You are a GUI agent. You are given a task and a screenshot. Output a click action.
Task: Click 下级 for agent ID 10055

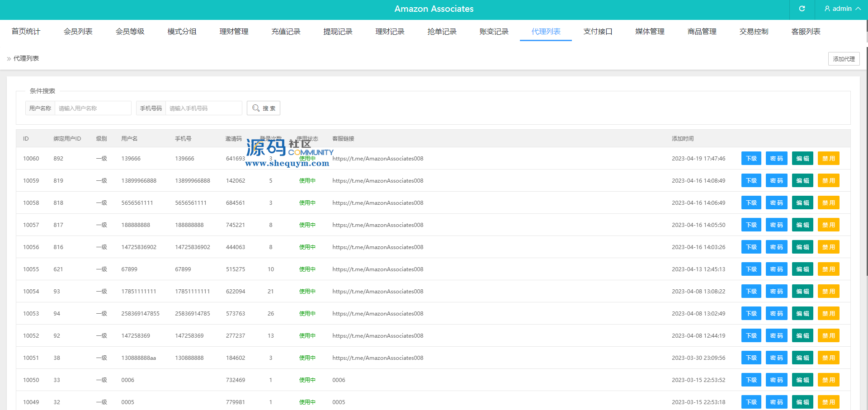pos(751,269)
